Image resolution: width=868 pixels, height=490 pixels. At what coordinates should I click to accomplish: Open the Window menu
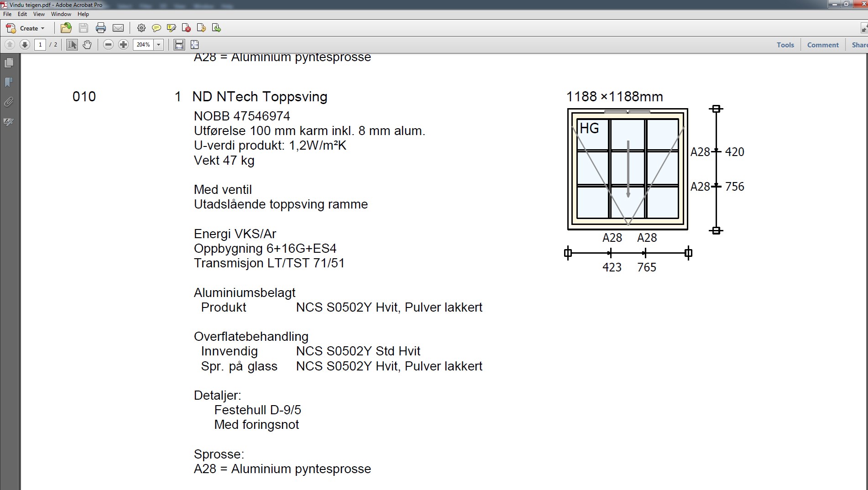(x=61, y=14)
